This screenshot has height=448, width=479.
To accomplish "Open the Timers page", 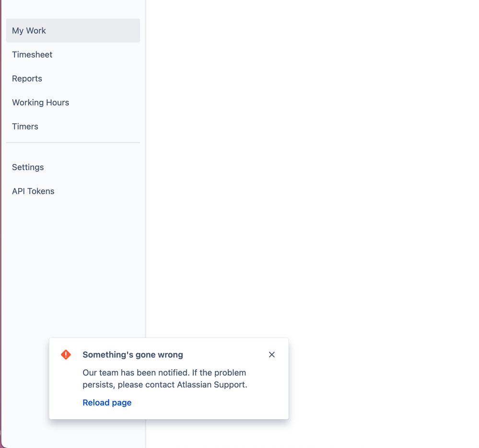I will click(x=25, y=127).
